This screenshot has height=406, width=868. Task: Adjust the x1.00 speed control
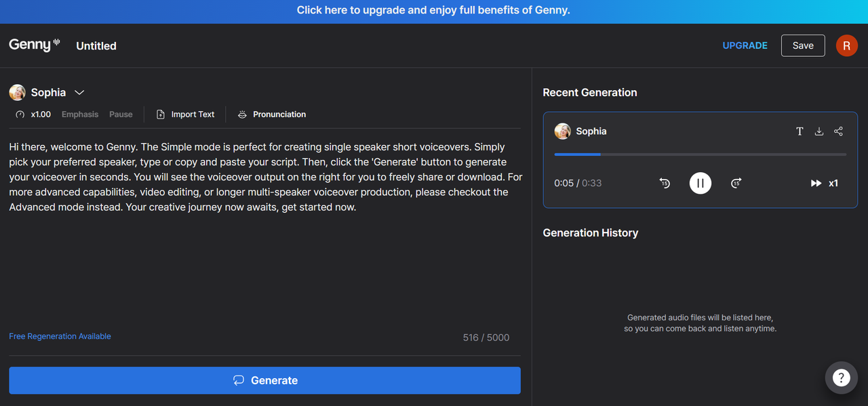pos(33,115)
